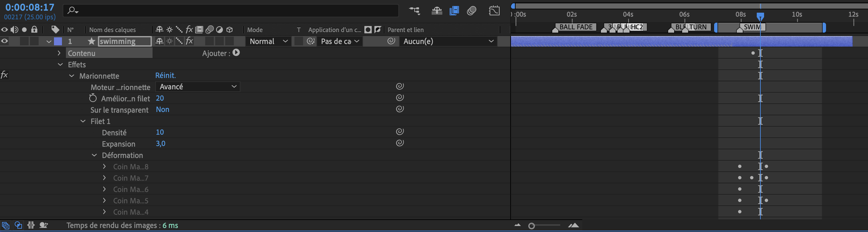868x232 pixels.
Task: Click the Mode column header
Action: click(255, 30)
